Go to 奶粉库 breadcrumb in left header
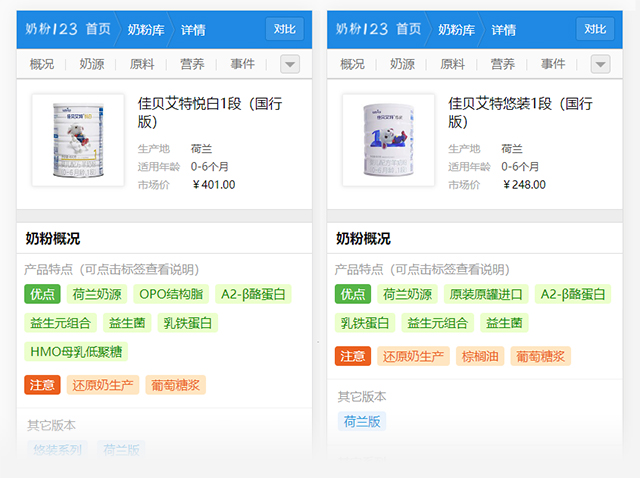The width and height of the screenshot is (640, 478). point(147,29)
